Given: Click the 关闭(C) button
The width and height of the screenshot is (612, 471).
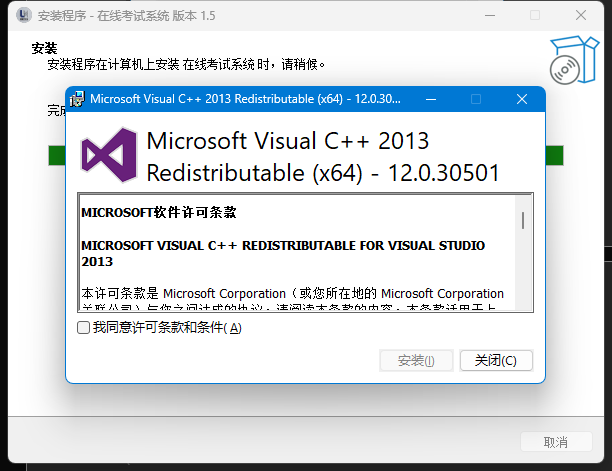Looking at the screenshot, I should [496, 360].
